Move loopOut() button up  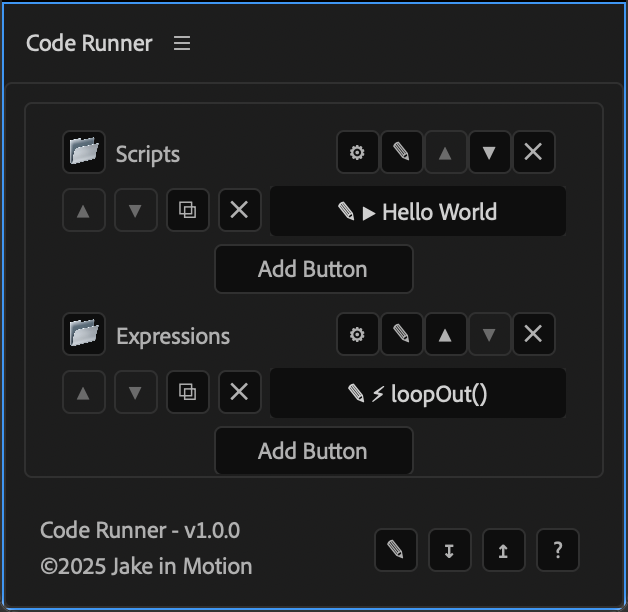pyautogui.click(x=84, y=392)
